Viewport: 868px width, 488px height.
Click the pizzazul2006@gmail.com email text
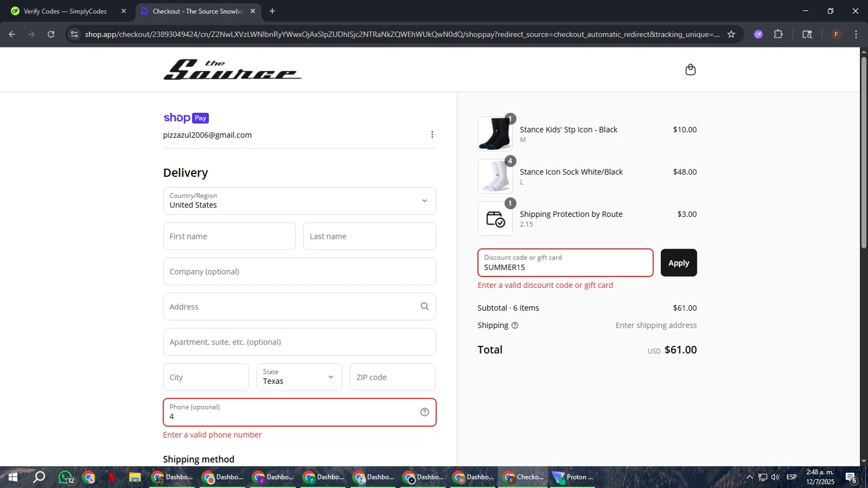pos(207,135)
